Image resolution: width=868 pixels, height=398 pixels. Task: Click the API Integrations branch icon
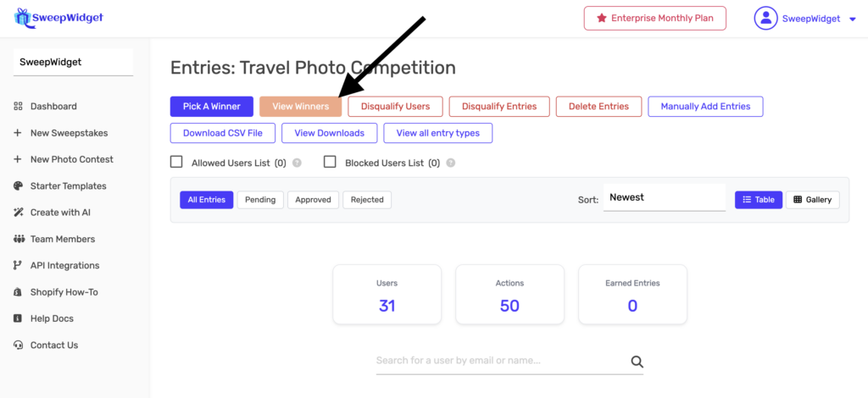18,265
